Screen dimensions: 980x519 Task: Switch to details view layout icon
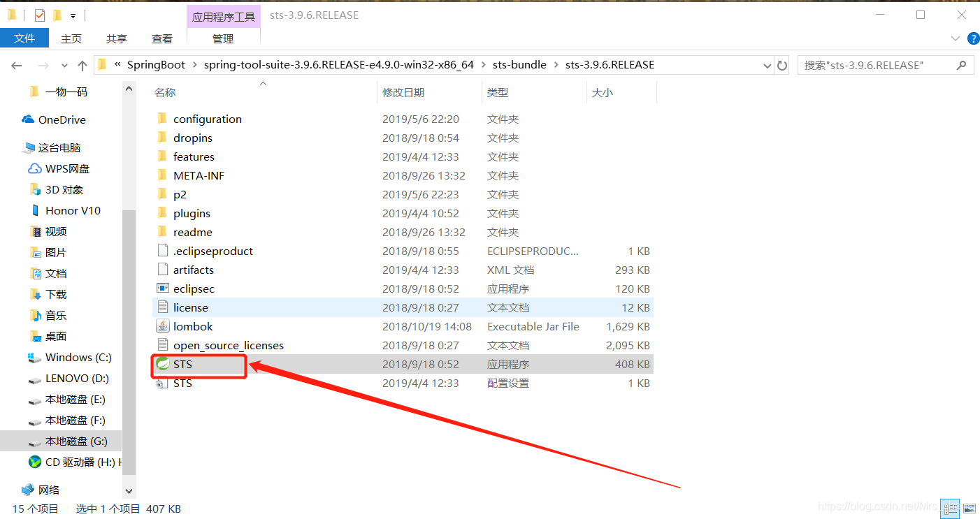(950, 508)
